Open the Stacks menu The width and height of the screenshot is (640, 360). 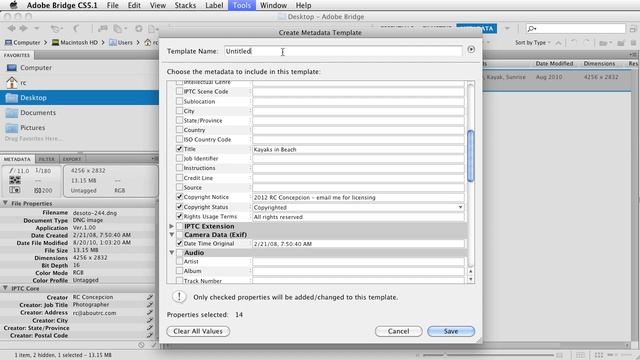point(185,5)
